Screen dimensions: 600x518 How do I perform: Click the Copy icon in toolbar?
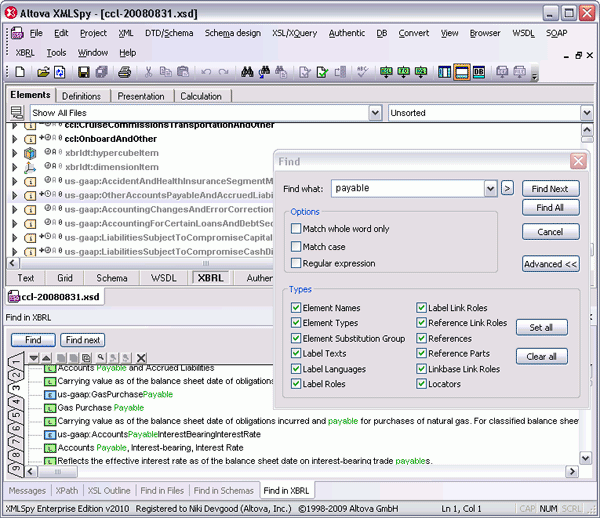[x=165, y=72]
